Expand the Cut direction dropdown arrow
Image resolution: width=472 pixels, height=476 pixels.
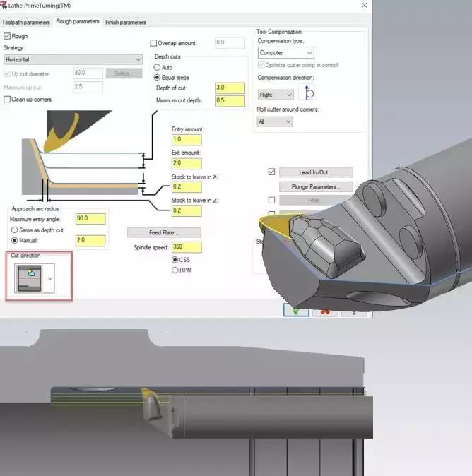click(x=49, y=278)
